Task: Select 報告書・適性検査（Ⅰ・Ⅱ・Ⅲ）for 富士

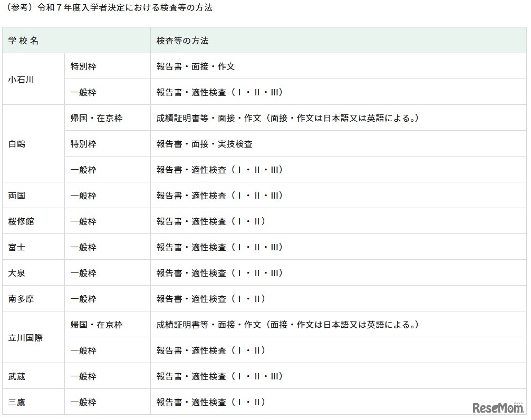Action: [218, 247]
